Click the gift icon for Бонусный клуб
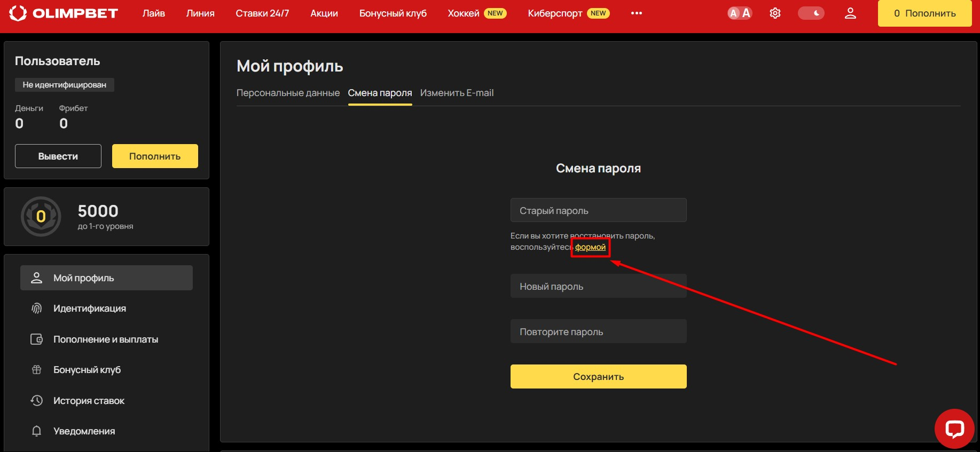The height and width of the screenshot is (452, 980). pos(36,370)
